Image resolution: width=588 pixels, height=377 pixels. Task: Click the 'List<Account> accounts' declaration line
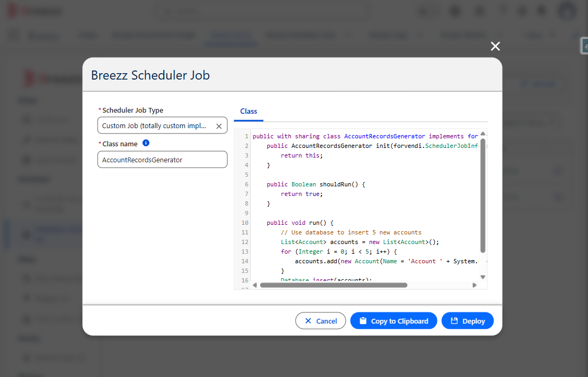(360, 242)
